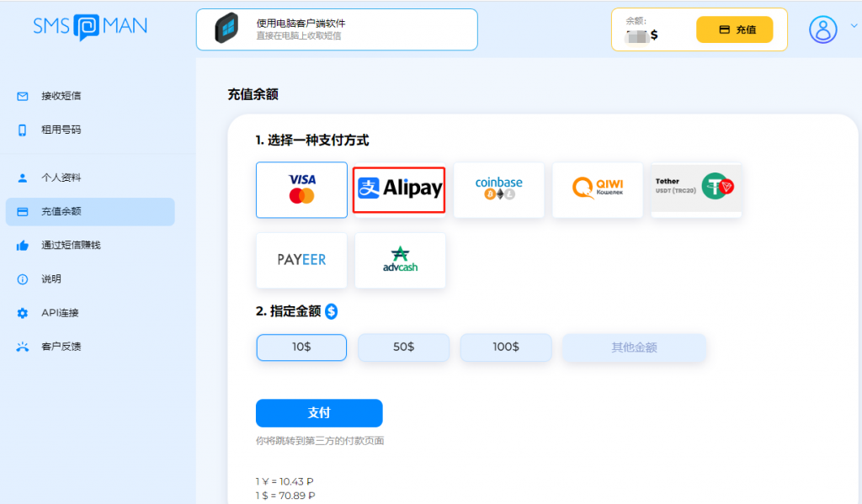
Task: Click the SMS-MAN logo
Action: point(90,26)
